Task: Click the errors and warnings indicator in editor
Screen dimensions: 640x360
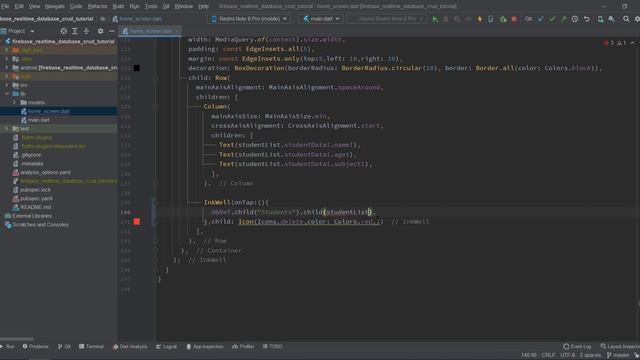Action: pos(616,43)
